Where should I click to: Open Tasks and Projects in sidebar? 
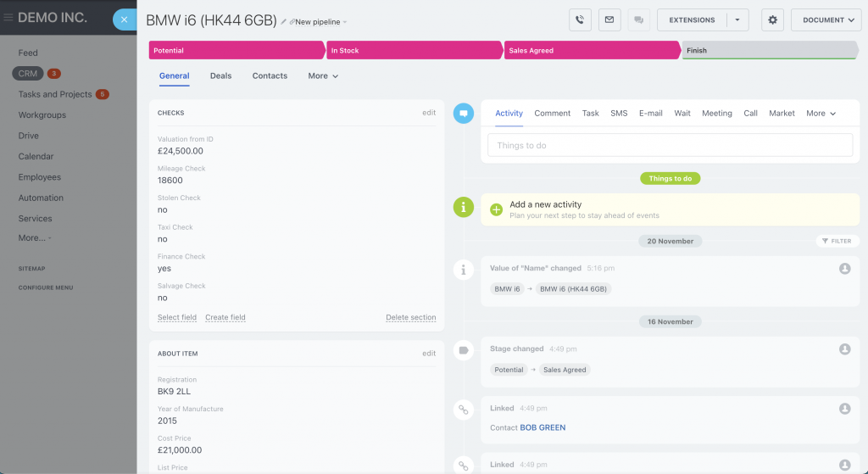(x=55, y=94)
